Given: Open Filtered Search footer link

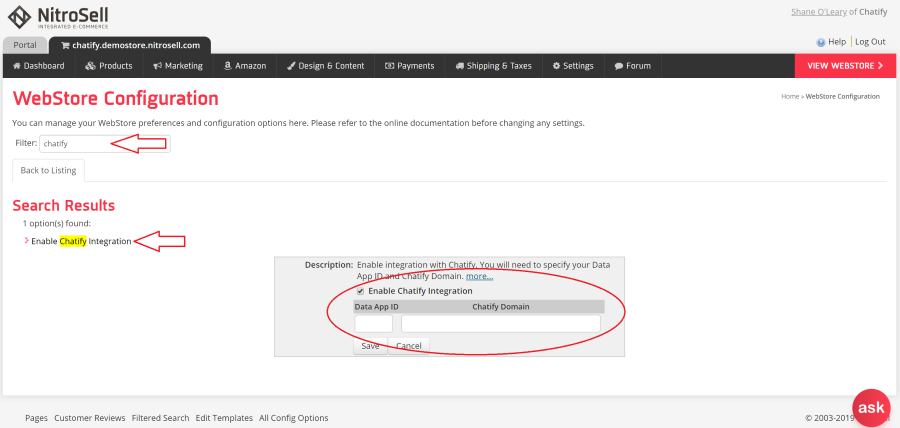Looking at the screenshot, I should click(x=160, y=418).
